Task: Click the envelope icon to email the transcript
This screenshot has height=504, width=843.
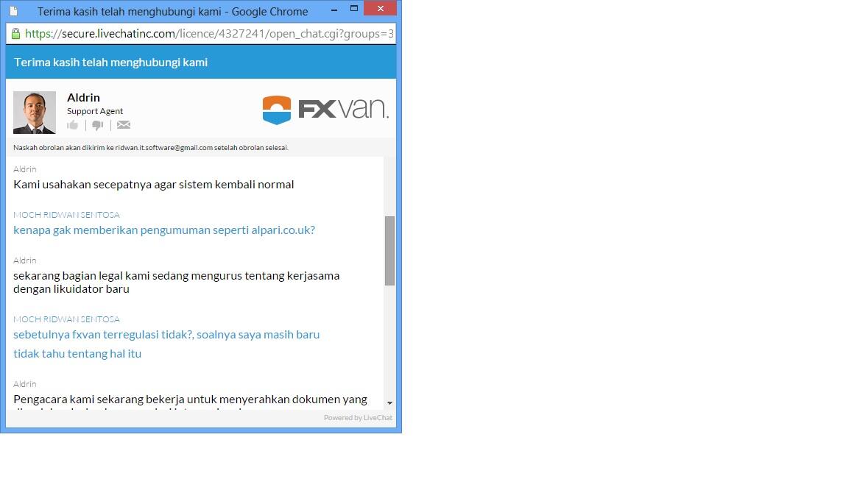Action: point(124,124)
